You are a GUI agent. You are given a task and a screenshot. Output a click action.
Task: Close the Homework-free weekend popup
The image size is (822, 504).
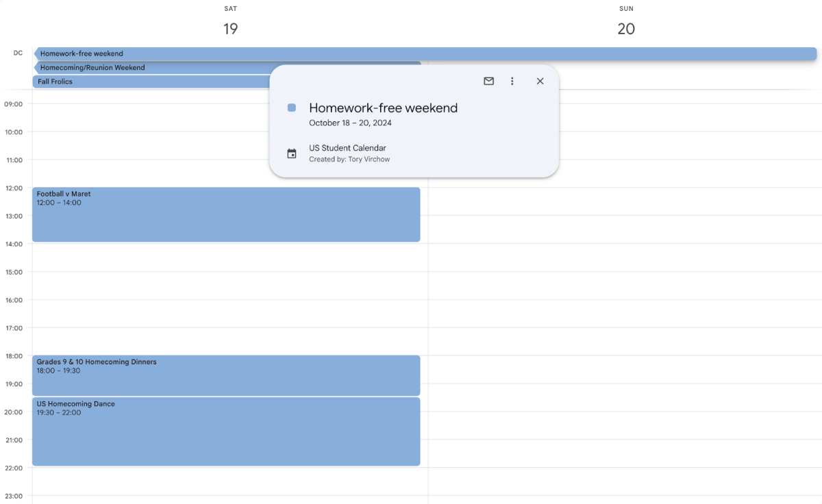[540, 81]
